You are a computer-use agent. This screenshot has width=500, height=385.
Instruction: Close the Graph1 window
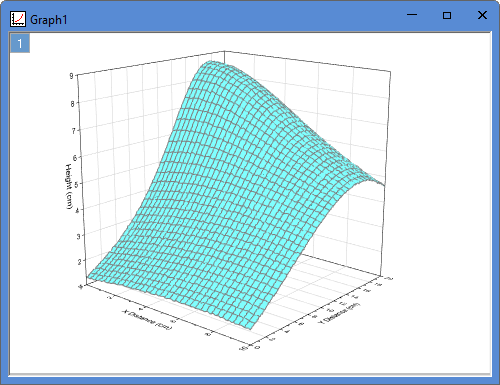482,15
